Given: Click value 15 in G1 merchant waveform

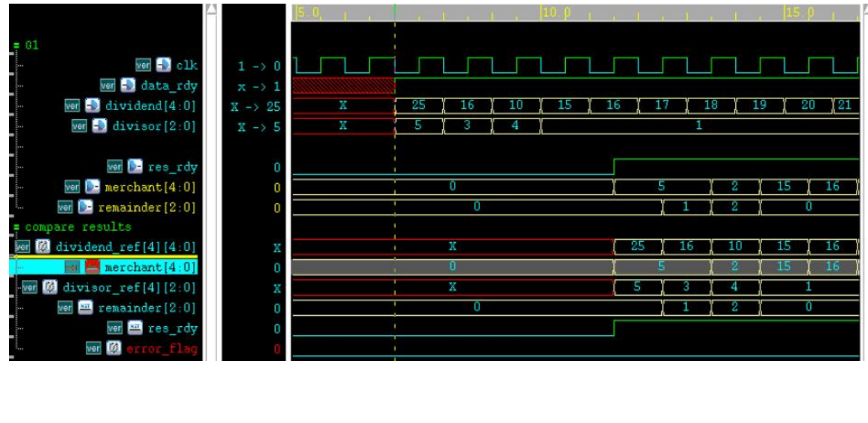Looking at the screenshot, I should tap(783, 186).
